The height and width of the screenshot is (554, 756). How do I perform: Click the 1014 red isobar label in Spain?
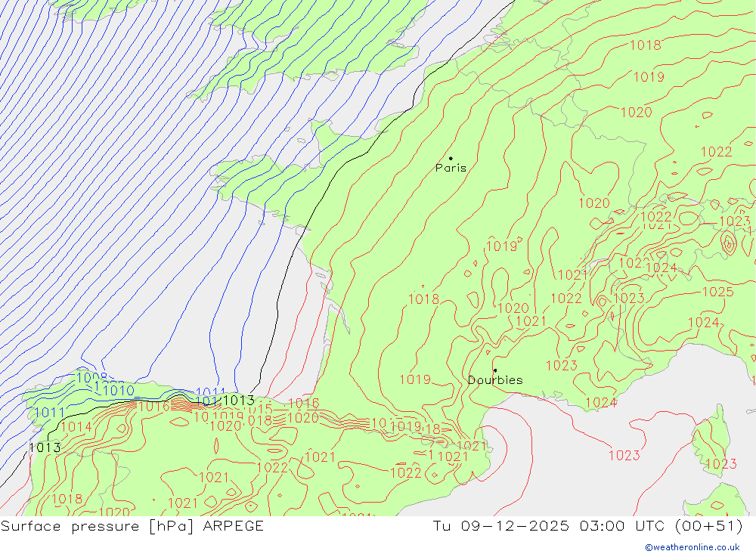point(76,427)
